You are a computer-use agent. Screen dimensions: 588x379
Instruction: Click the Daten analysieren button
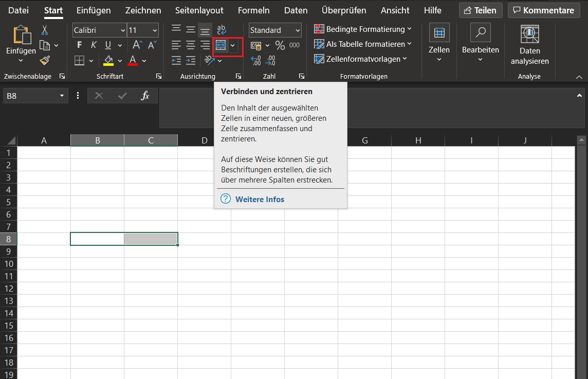(529, 45)
